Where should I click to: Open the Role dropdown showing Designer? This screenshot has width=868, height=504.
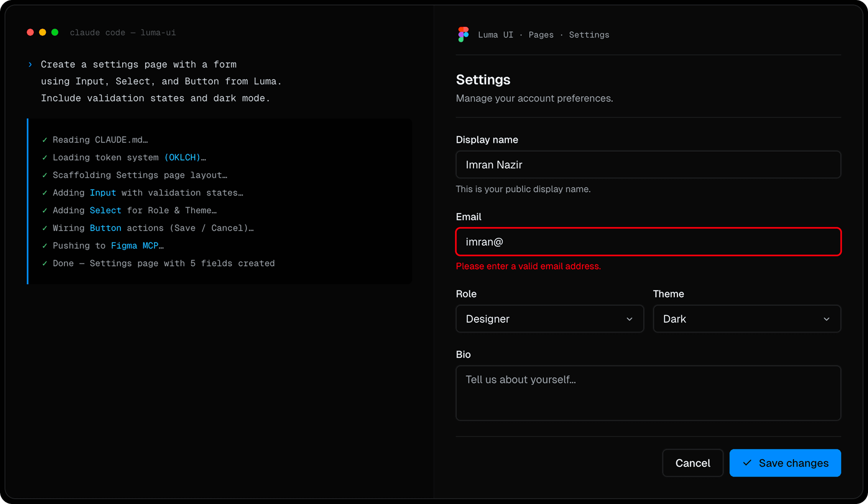[x=549, y=319]
